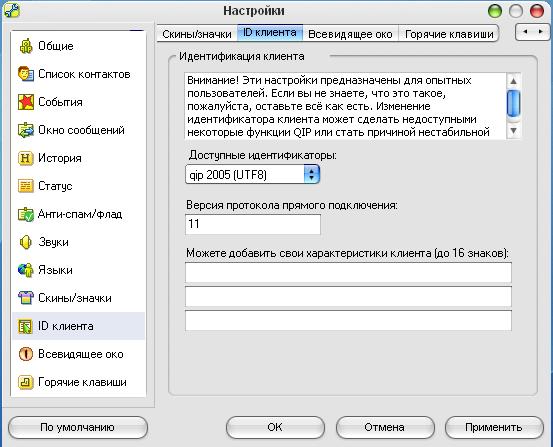Click the По умолчанию button
Screen dimensions: 553x447
[78, 427]
